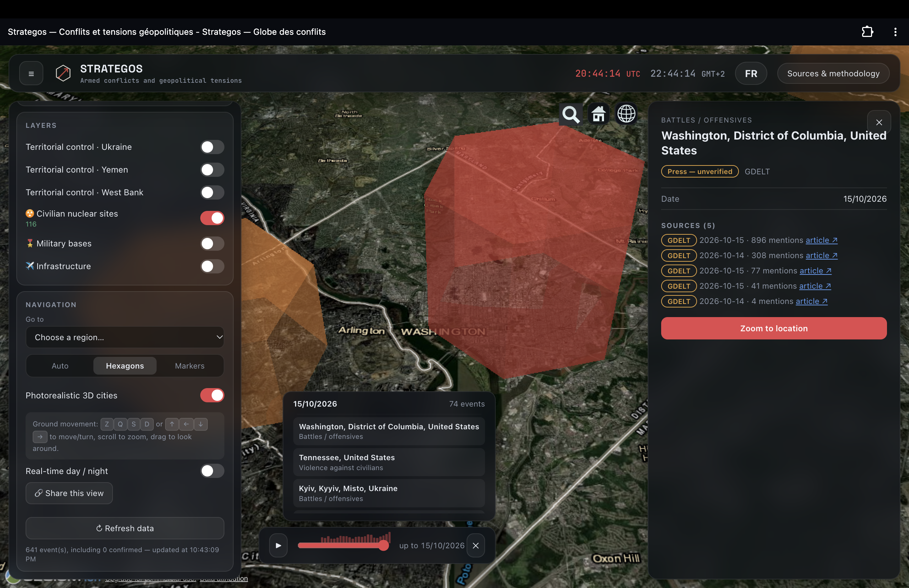The image size is (909, 588).
Task: Click the Data attribution link
Action: (224, 579)
